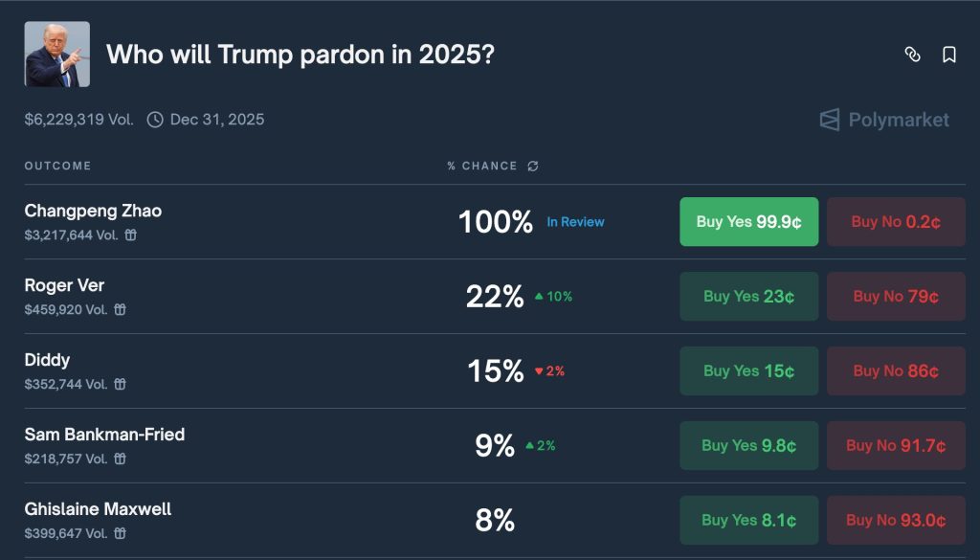The width and height of the screenshot is (980, 560).
Task: Click the gift icon under Diddy
Action: coord(121,384)
